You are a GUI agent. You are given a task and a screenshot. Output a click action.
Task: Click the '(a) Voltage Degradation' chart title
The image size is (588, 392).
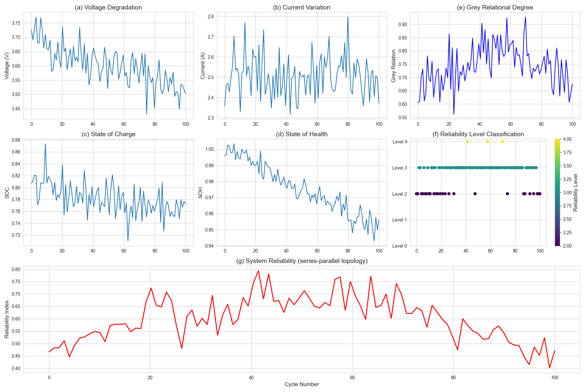108,8
